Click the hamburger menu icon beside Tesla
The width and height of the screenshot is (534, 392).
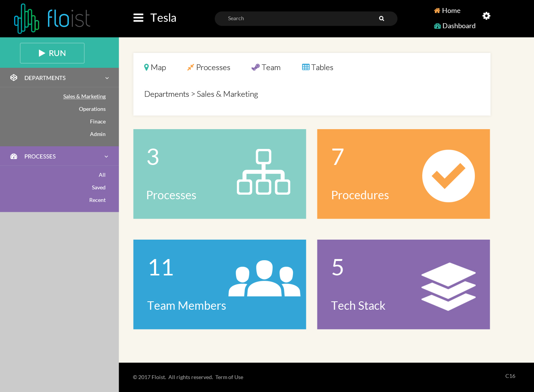[138, 18]
